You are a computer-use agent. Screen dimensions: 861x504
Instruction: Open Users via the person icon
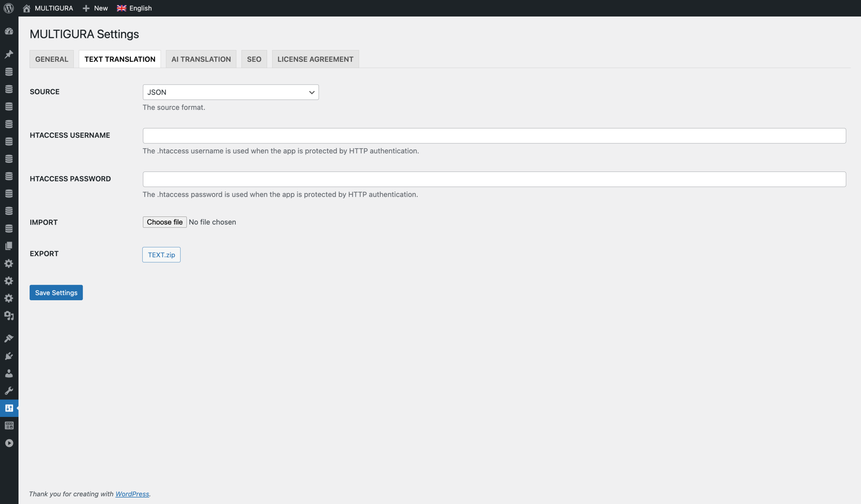[9, 373]
